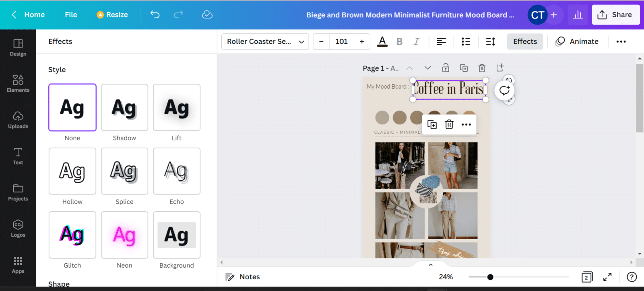Open the Projects sidebar panel

pos(18,192)
